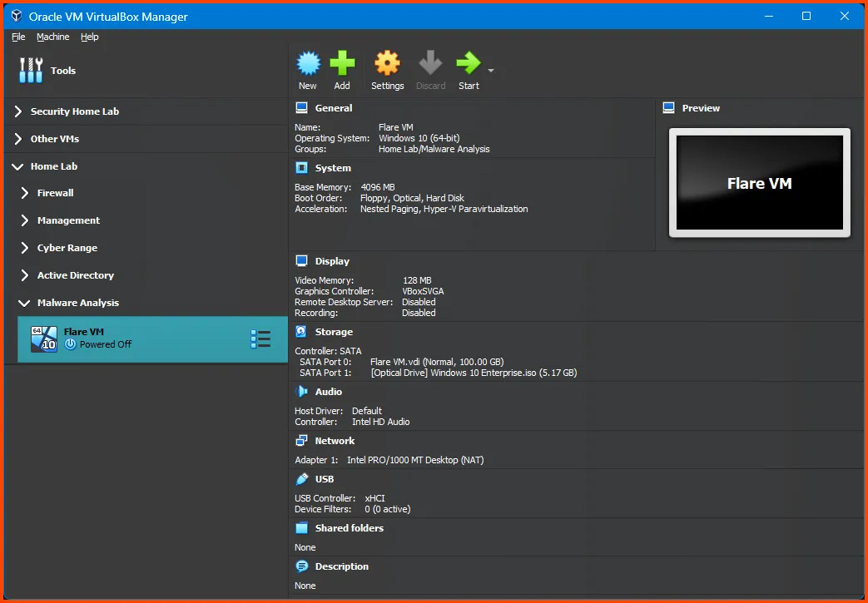Click the General section monitor icon

301,108
